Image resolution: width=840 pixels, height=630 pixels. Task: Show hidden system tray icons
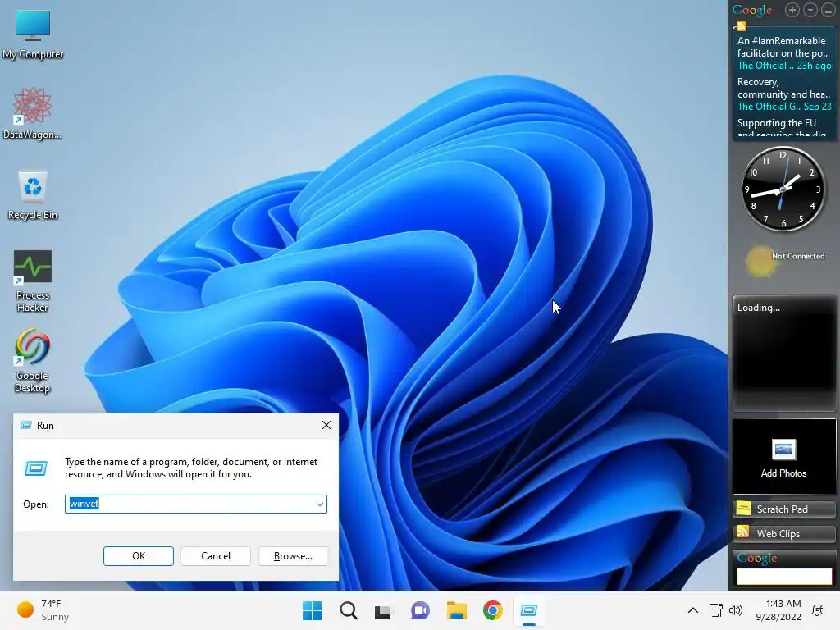pos(692,610)
